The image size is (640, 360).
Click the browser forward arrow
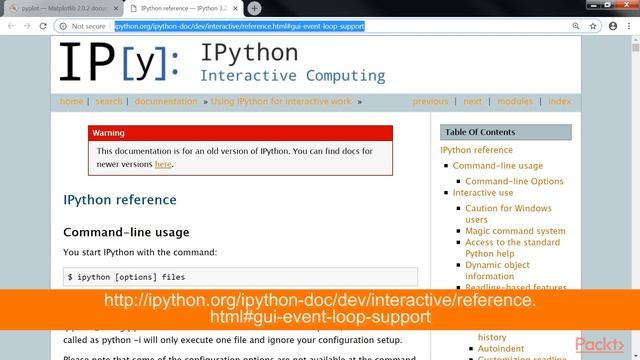pyautogui.click(x=27, y=26)
